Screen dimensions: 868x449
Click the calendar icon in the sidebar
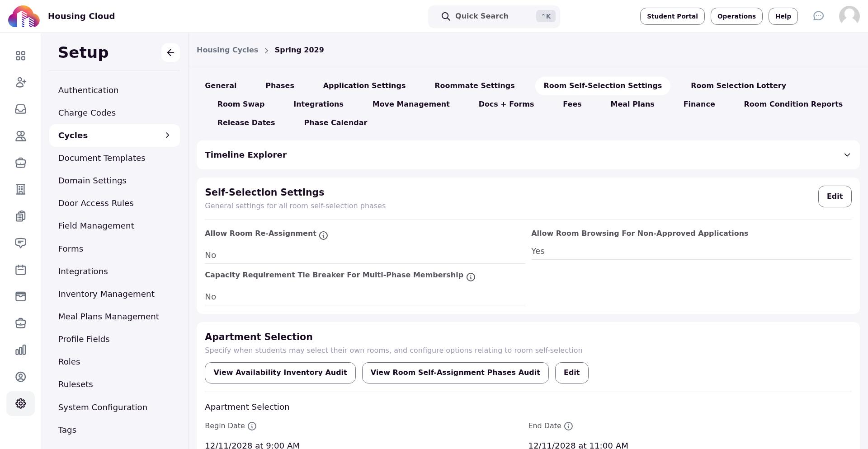[20, 270]
